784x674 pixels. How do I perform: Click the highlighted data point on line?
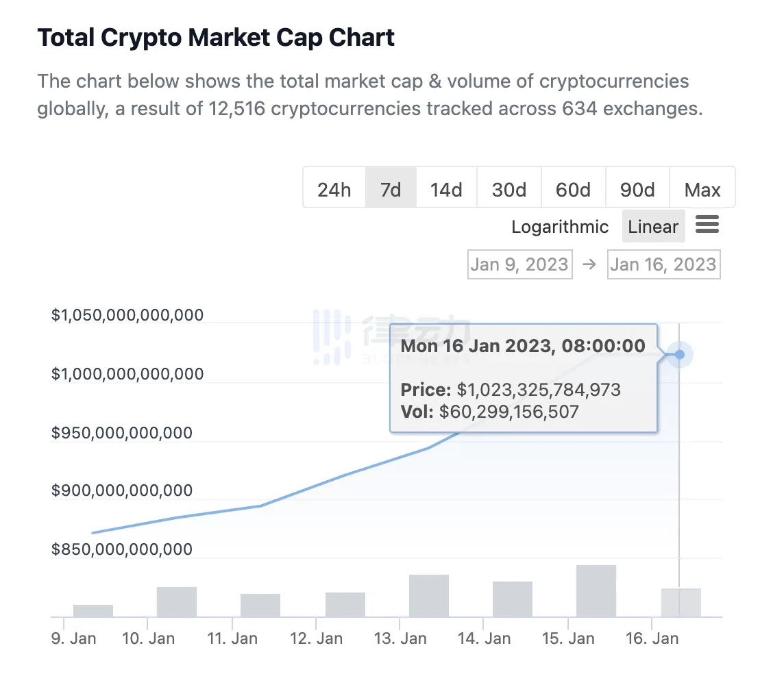pyautogui.click(x=679, y=355)
